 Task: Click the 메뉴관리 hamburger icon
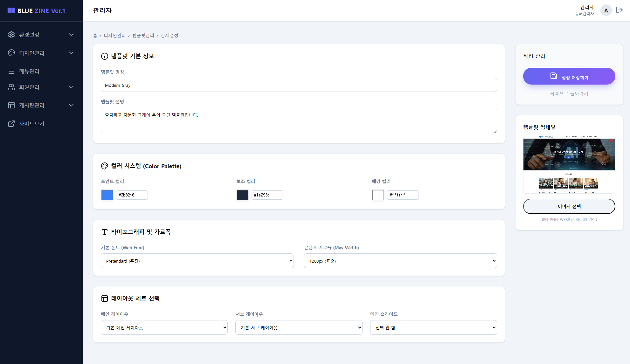(x=11, y=71)
